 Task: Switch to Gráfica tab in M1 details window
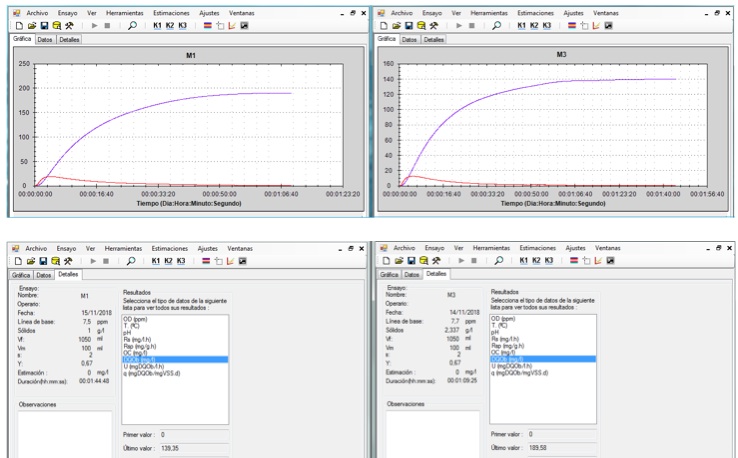click(x=21, y=275)
